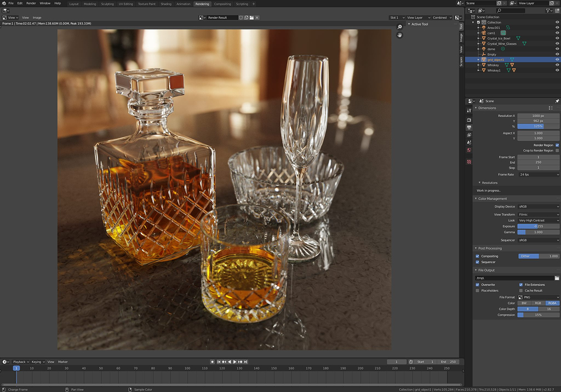Open the Look dropdown showing Very High Contrast
561x392 pixels.
pos(538,221)
